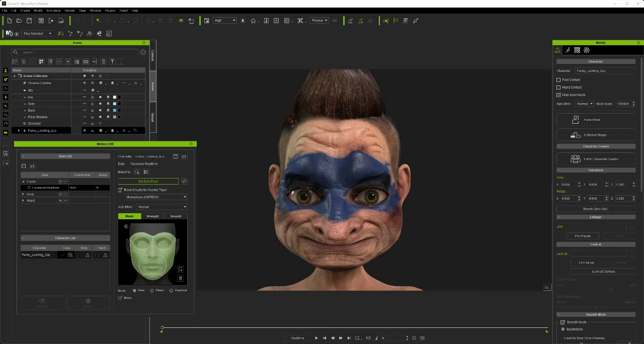Enable the Foot Contact checkbox
Screen dimensions: 644x344
(558, 80)
